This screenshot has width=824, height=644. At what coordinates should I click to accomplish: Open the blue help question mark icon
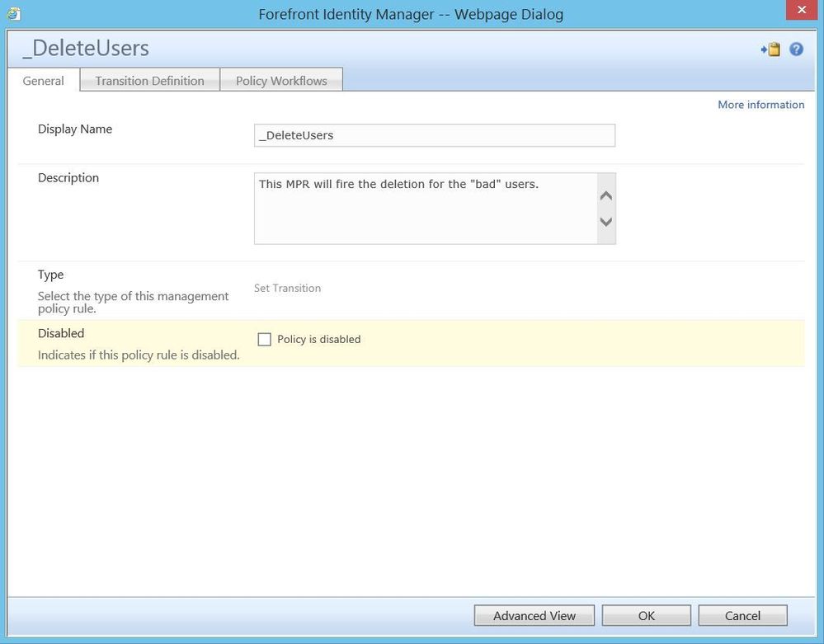tap(796, 49)
